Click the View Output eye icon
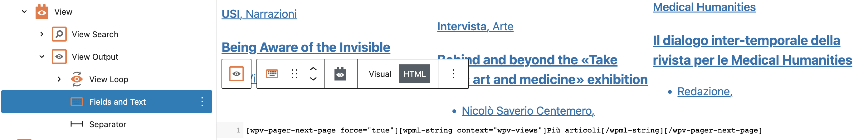The image size is (868, 140). 59,57
